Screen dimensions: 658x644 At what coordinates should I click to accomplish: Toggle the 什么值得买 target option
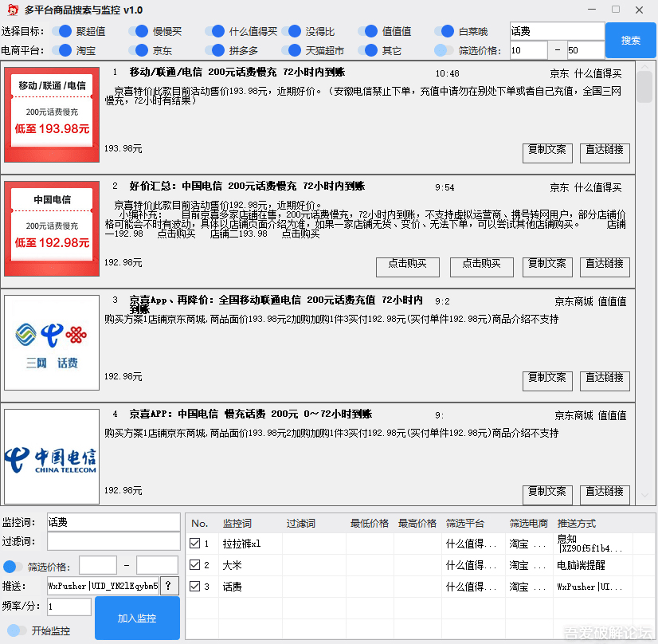(217, 31)
